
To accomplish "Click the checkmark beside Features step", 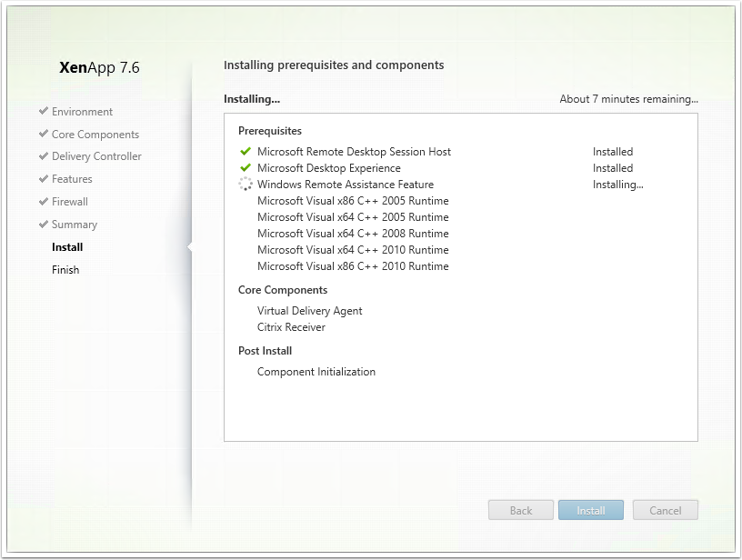I will (44, 179).
